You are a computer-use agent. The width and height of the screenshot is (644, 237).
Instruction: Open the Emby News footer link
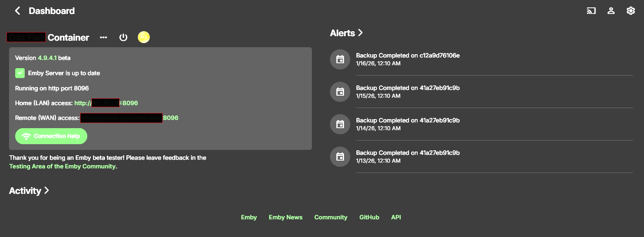coord(286,217)
